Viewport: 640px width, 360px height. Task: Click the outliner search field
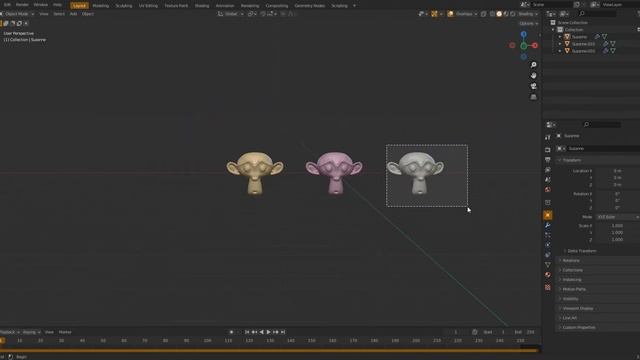tap(598, 14)
